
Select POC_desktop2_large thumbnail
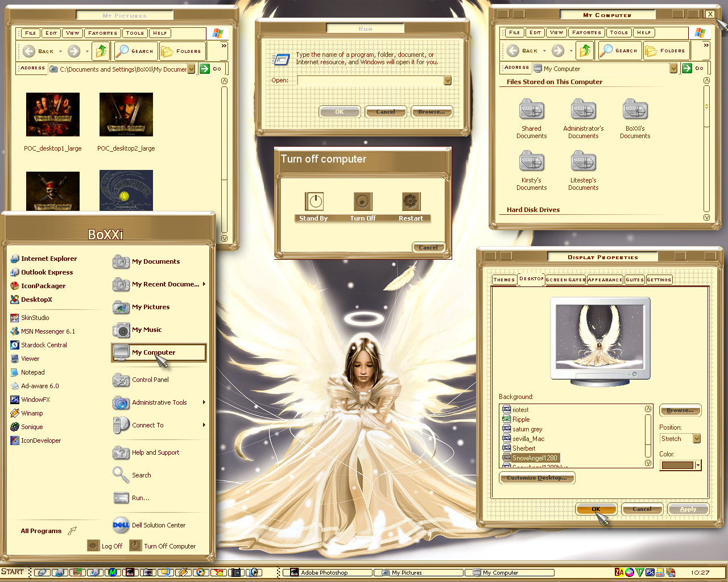(x=126, y=115)
